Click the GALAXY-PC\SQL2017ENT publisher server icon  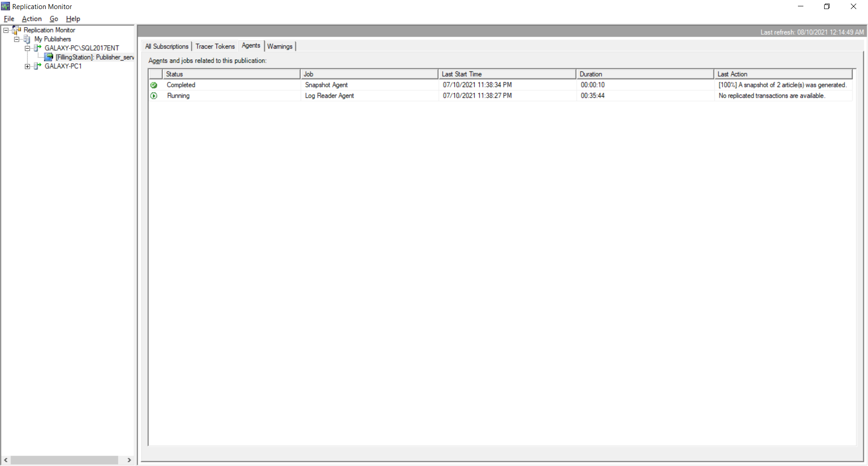click(x=38, y=48)
